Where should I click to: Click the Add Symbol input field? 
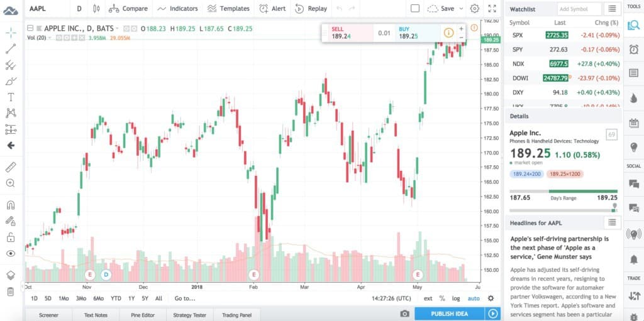tap(579, 9)
